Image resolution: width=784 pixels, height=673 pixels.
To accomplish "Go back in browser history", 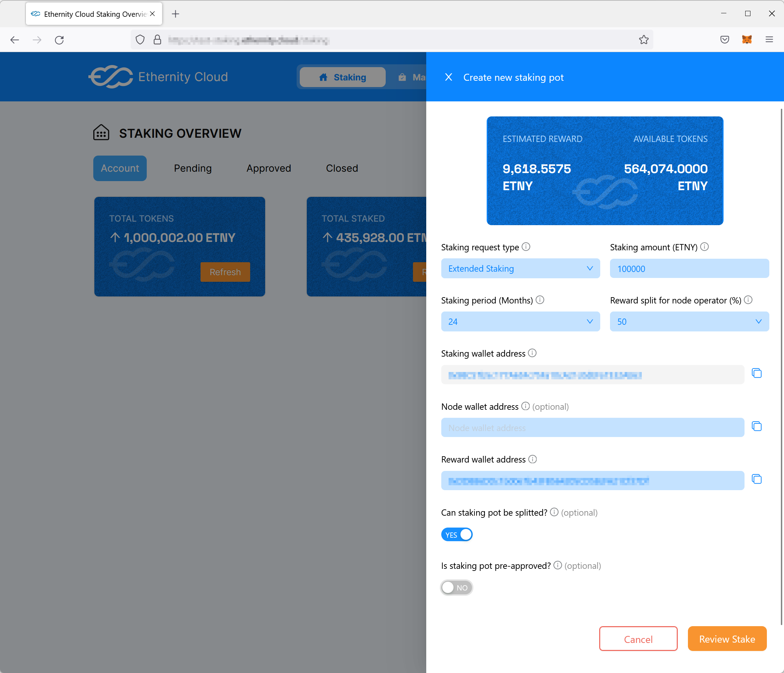I will 15,40.
